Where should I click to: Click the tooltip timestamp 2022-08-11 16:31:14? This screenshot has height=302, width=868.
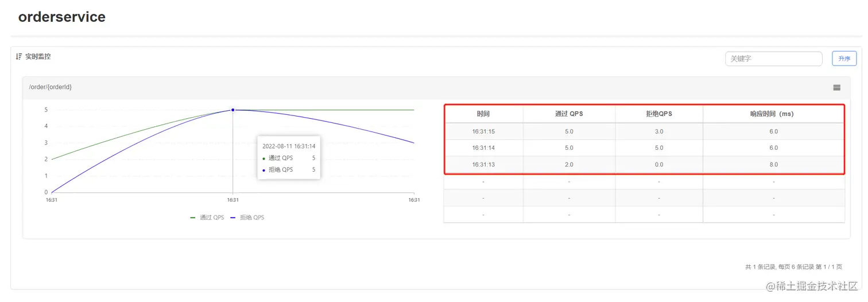[x=289, y=146]
